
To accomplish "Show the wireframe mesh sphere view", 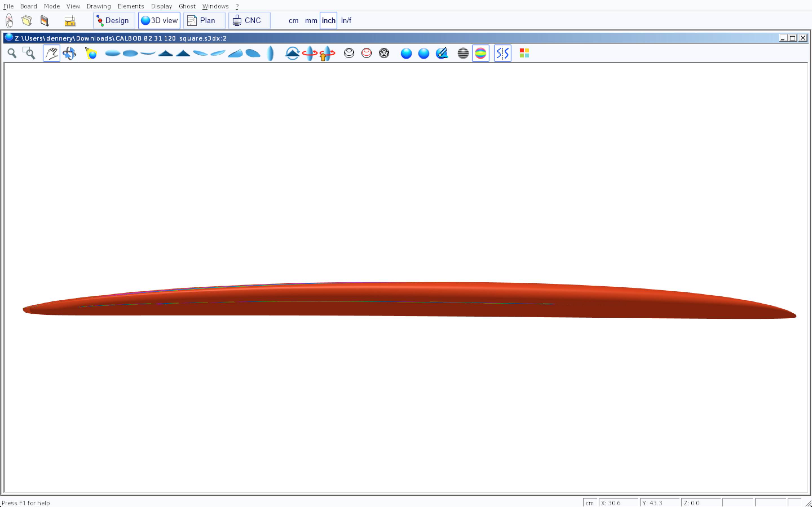I will point(384,53).
